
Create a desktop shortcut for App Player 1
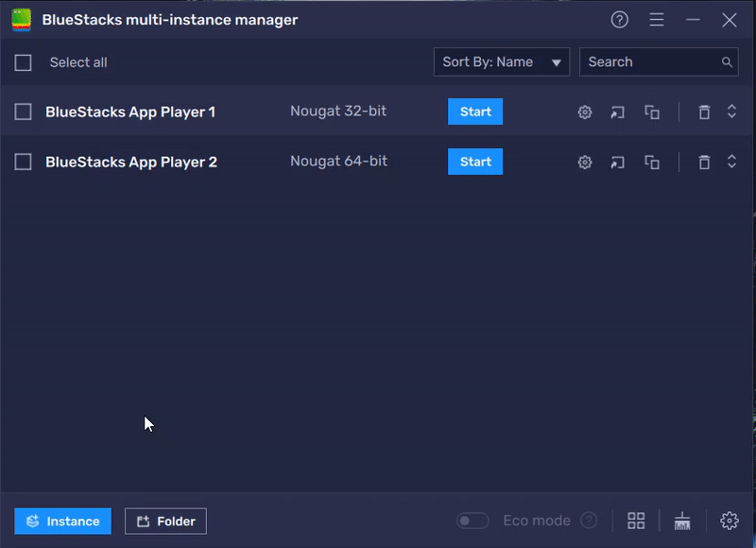[617, 111]
